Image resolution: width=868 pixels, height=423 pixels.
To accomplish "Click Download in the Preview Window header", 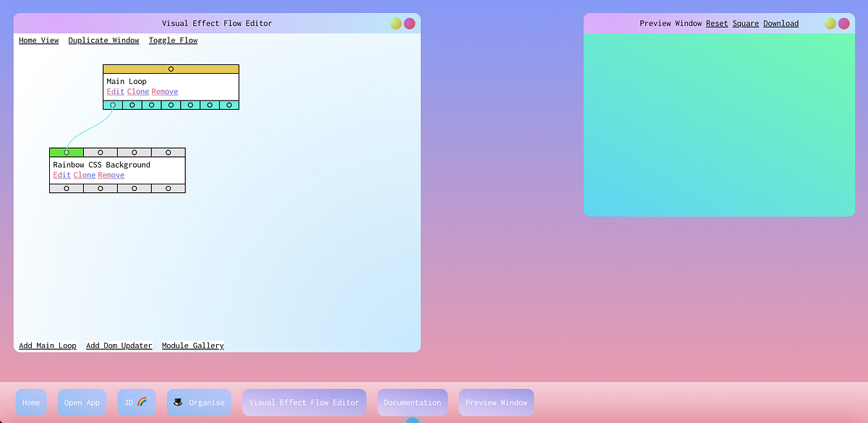I will tap(780, 23).
